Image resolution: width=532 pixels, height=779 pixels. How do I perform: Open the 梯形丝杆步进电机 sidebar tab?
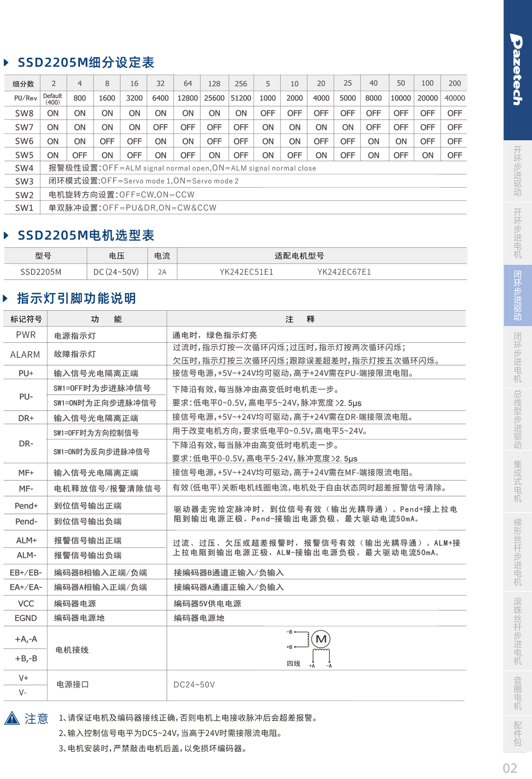click(x=517, y=552)
